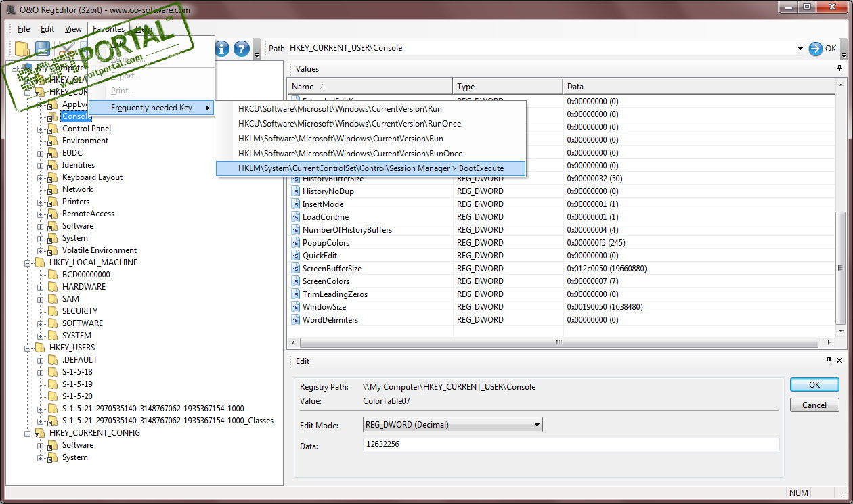
Task: Click OK button in Edit panel
Action: pos(814,384)
